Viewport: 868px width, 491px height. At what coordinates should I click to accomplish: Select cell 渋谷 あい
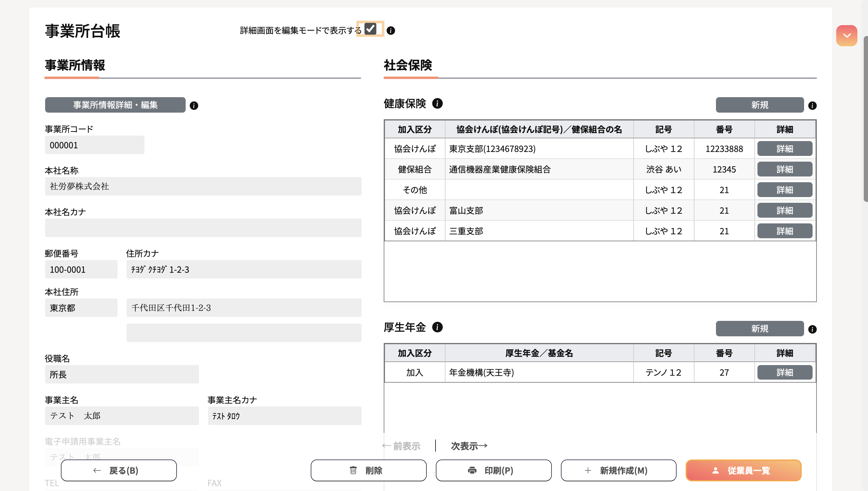point(663,169)
